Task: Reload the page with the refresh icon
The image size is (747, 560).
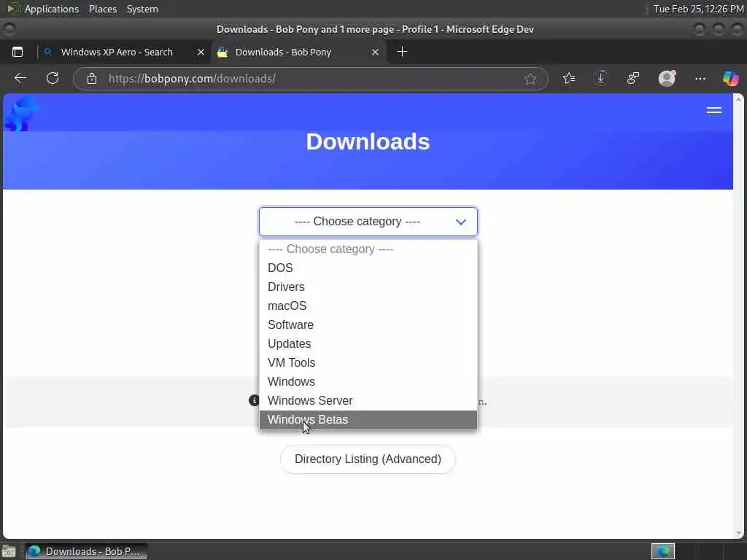Action: [53, 78]
